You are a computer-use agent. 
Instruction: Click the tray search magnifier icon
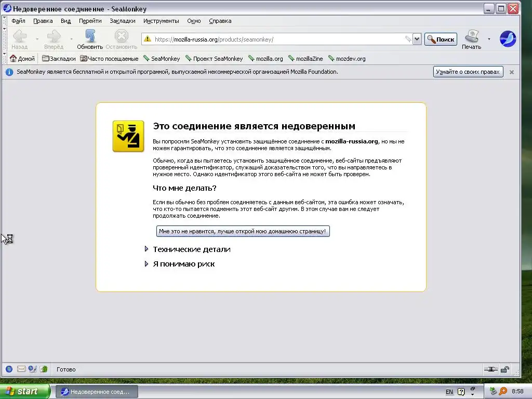click(503, 392)
